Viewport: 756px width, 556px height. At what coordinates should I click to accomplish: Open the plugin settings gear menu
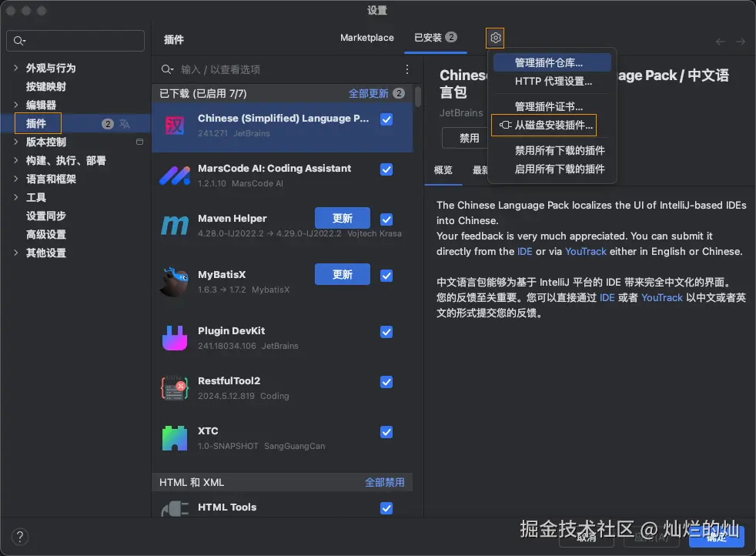pos(495,38)
